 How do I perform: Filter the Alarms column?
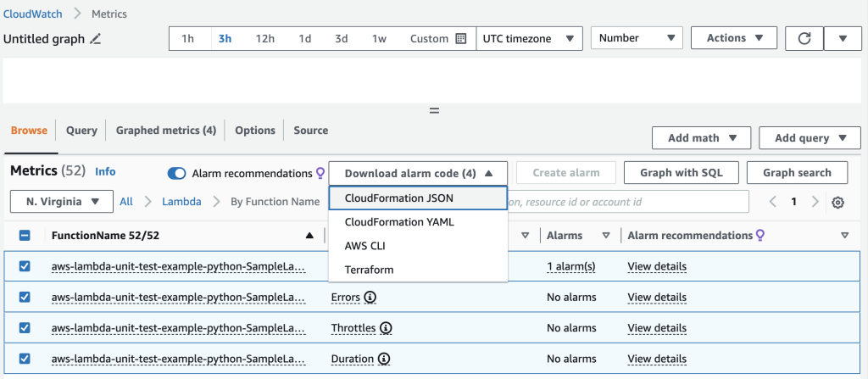606,236
